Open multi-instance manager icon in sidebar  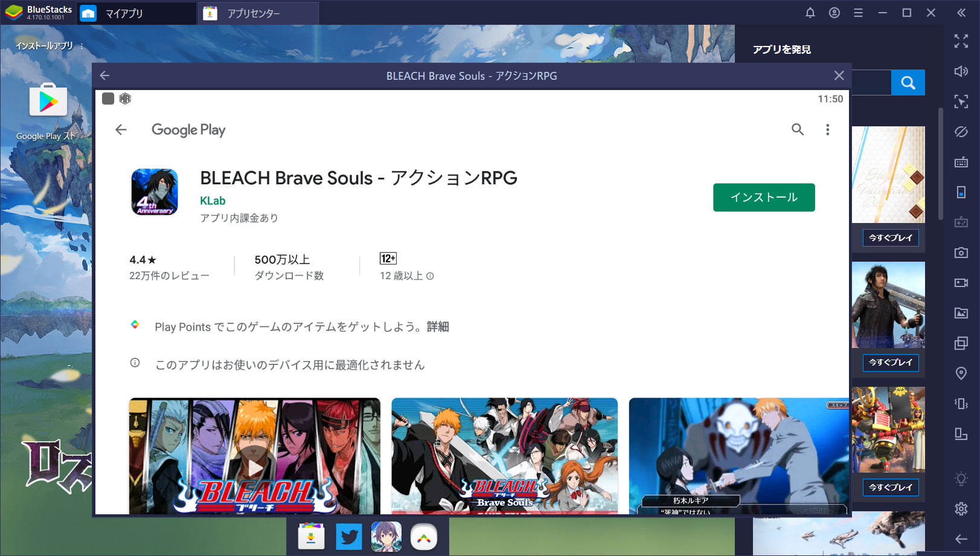[x=961, y=343]
